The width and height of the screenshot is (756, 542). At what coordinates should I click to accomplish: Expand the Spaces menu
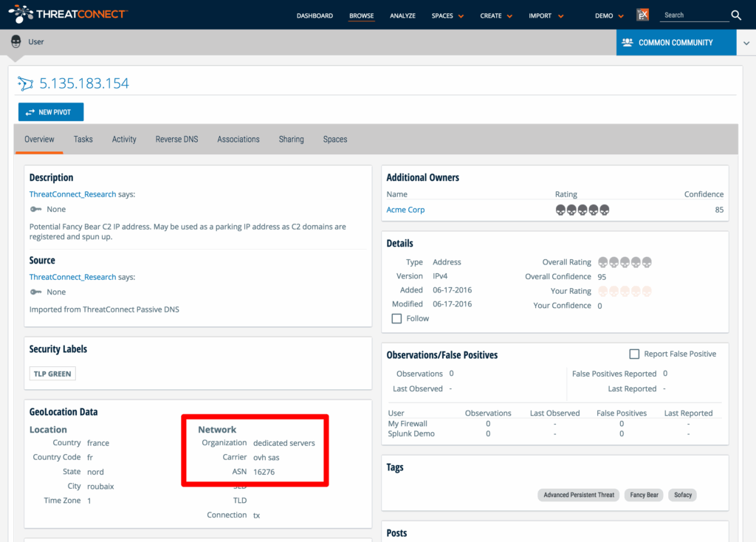pos(447,16)
